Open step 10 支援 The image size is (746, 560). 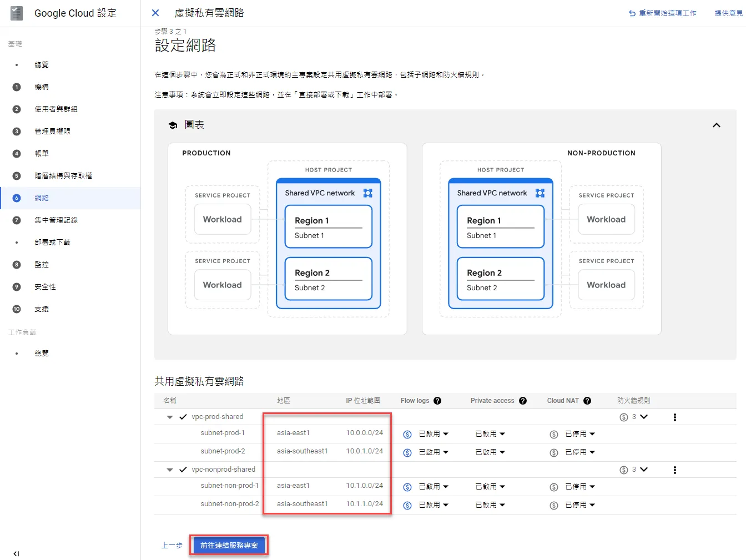[x=42, y=309]
